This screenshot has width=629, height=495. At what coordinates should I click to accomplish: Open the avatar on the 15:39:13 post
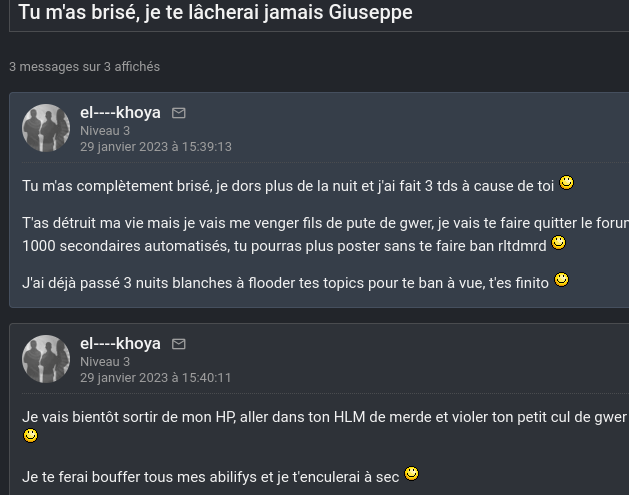(46, 128)
